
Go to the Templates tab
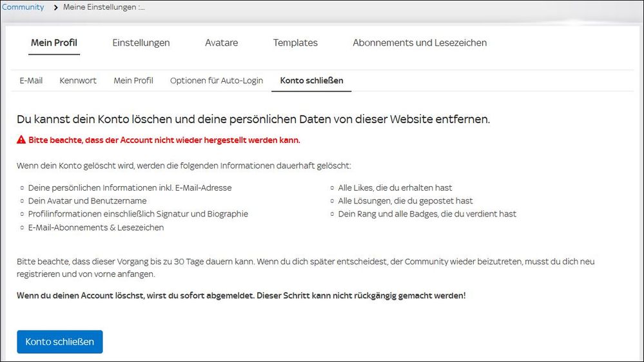coord(295,43)
